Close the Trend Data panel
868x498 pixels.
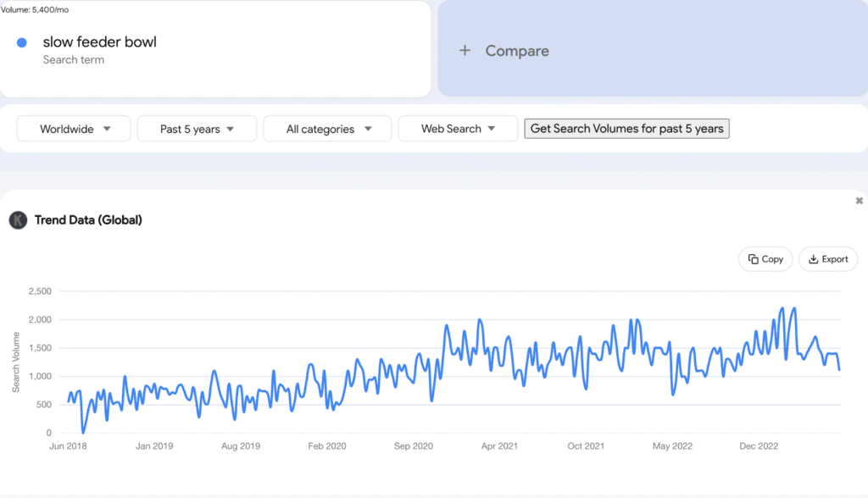point(859,201)
